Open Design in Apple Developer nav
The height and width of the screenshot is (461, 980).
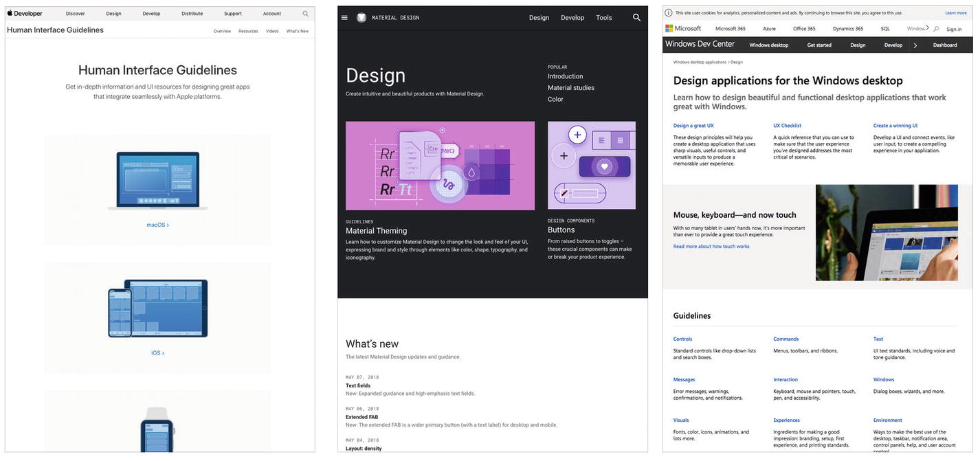(x=113, y=14)
